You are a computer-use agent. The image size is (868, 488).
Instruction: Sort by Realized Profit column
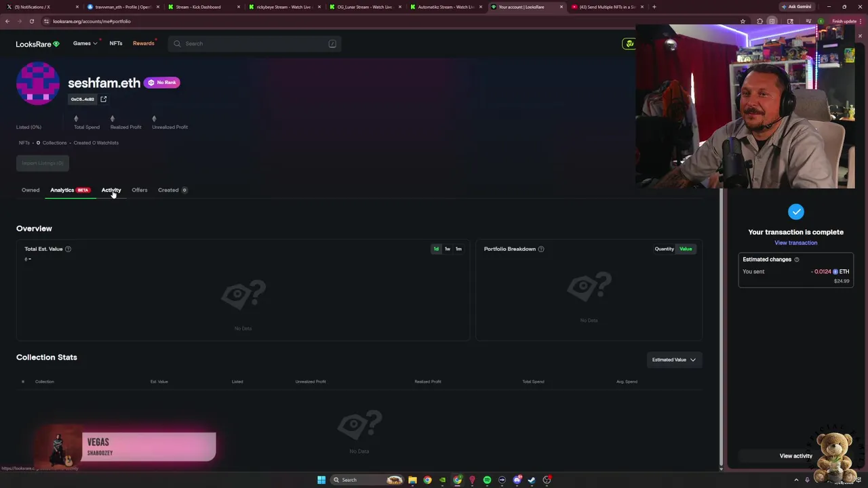click(428, 382)
